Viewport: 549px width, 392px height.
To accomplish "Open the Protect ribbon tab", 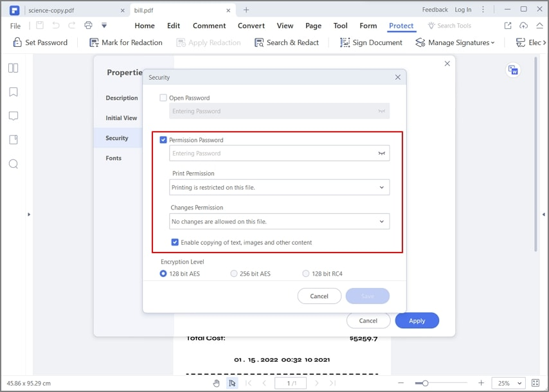I will pyautogui.click(x=401, y=26).
